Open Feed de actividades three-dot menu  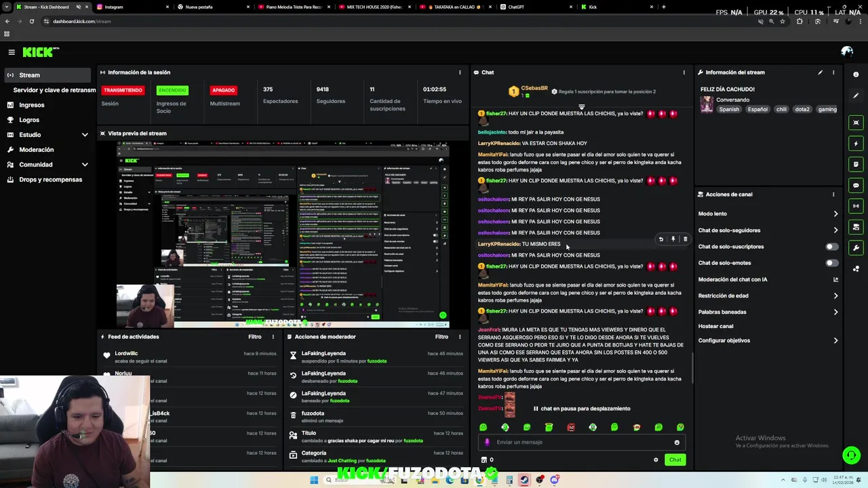tap(273, 337)
